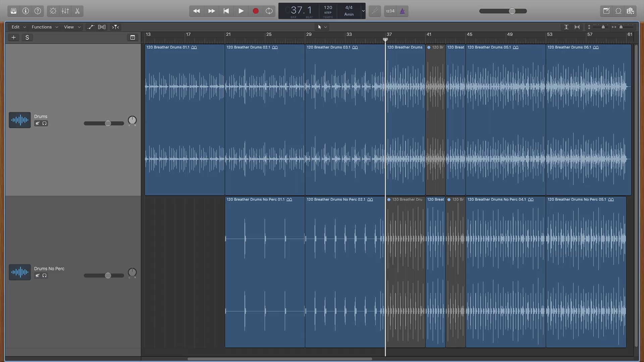Open the View menu
Image resolution: width=644 pixels, height=362 pixels.
pyautogui.click(x=72, y=27)
